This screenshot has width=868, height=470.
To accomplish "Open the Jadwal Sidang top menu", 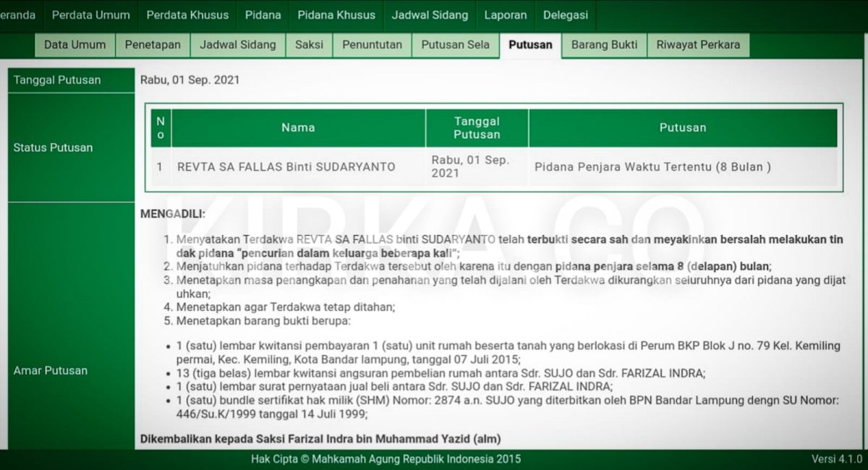I will (430, 15).
